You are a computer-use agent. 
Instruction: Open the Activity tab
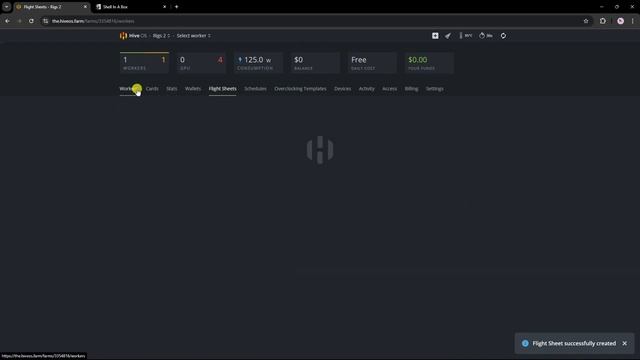(367, 89)
